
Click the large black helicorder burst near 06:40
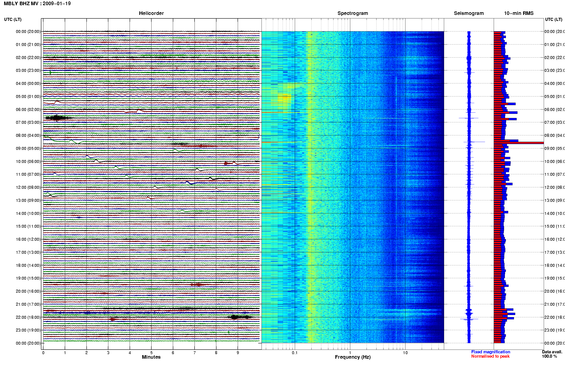(x=58, y=118)
